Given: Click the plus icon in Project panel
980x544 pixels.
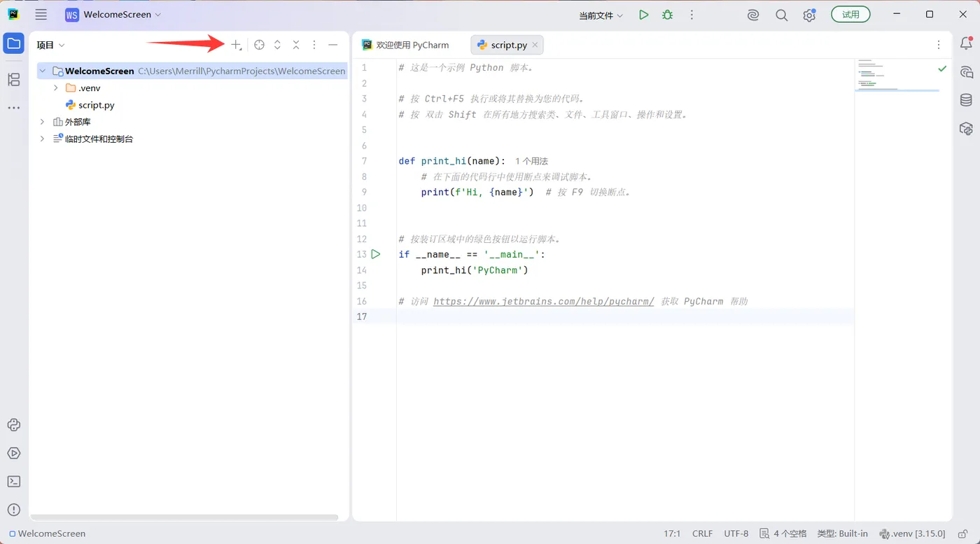Looking at the screenshot, I should pos(236,45).
